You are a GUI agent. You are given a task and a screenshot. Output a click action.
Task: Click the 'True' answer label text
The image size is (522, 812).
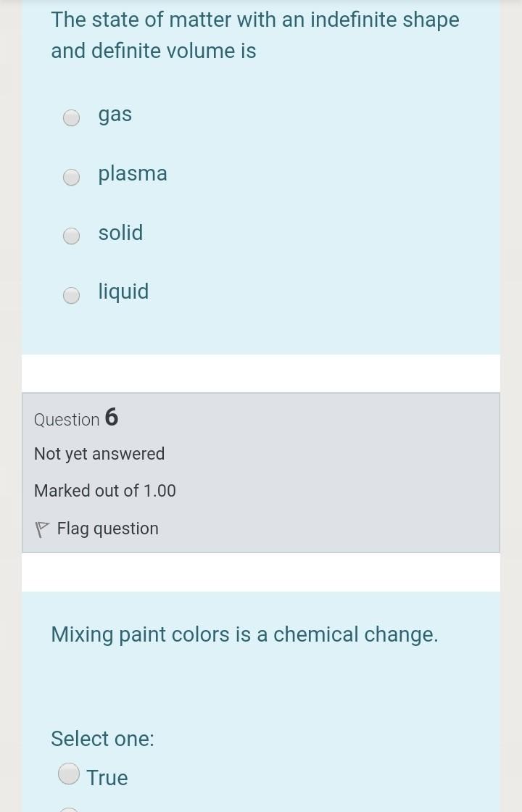107,778
